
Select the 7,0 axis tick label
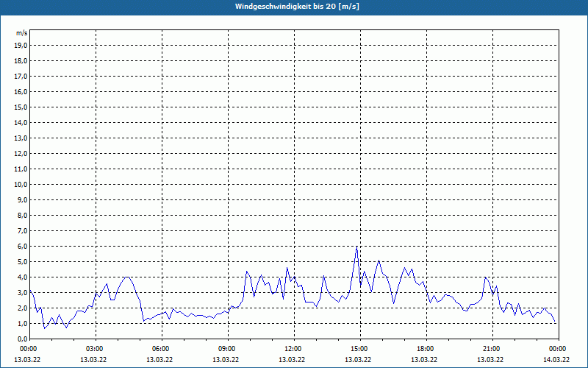tap(23, 231)
